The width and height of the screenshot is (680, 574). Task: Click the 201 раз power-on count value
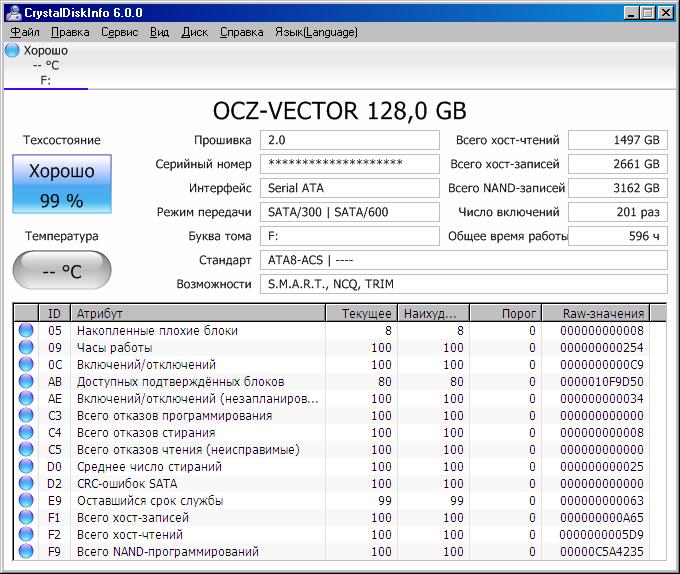pos(618,212)
